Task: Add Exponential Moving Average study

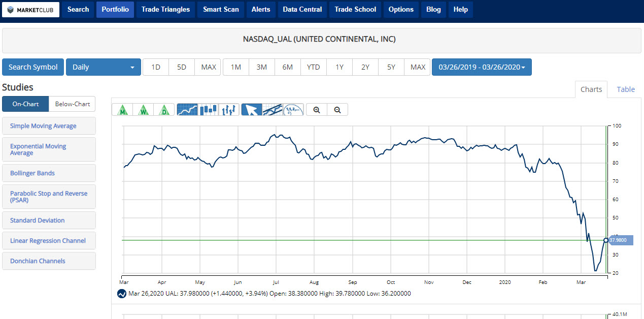Action: pos(49,149)
